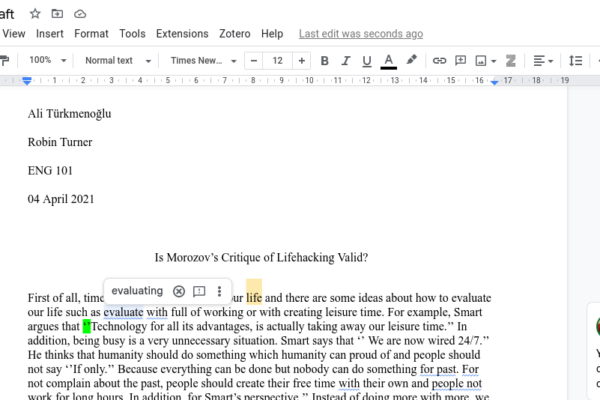600x400 pixels.
Task: Click the Move to folder icon
Action: click(57, 13)
